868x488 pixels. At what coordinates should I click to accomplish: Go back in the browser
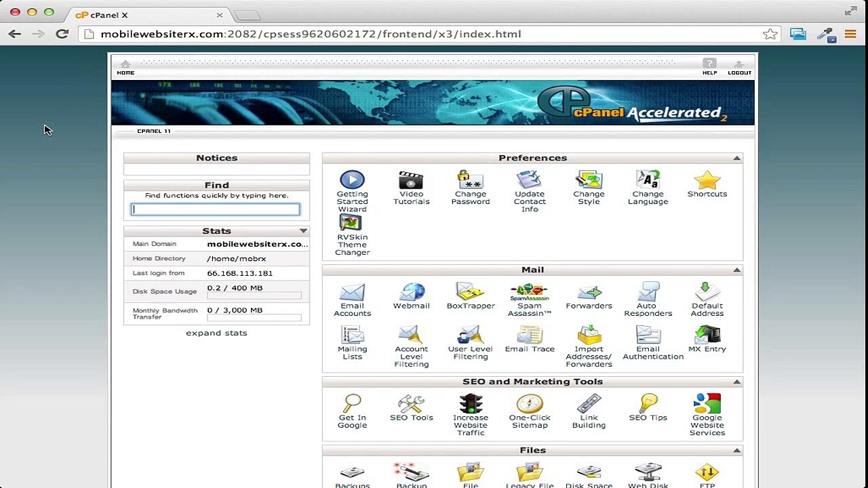click(15, 34)
